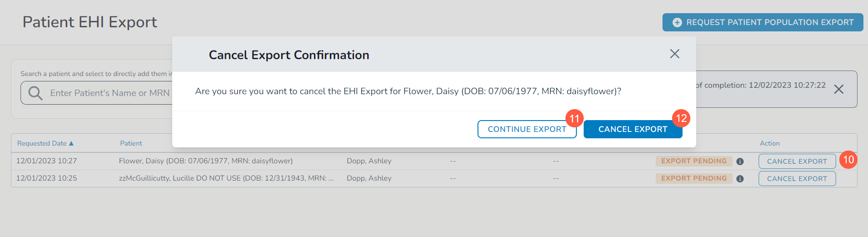The image size is (868, 237).
Task: Toggle the Requested Date sort arrow
Action: coord(71,143)
